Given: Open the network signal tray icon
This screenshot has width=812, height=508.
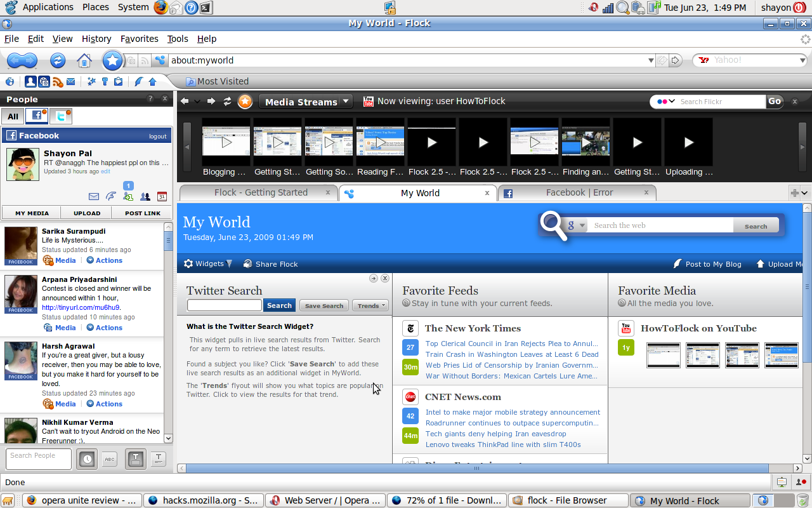Looking at the screenshot, I should point(608,8).
